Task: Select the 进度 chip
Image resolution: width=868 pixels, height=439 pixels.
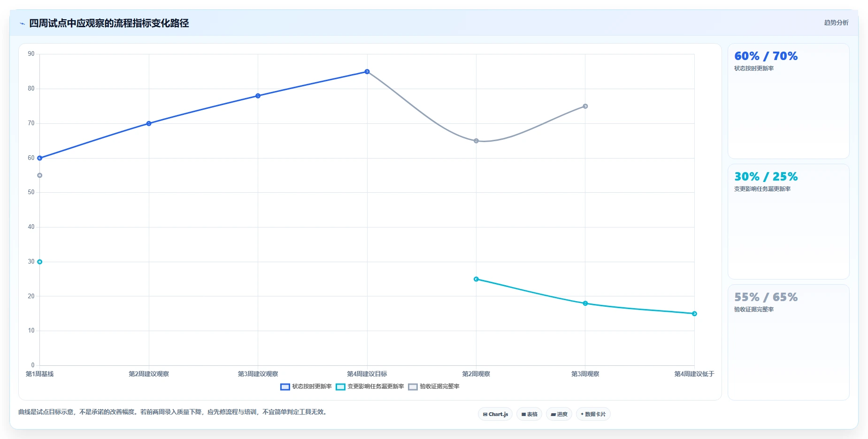Action: [559, 414]
